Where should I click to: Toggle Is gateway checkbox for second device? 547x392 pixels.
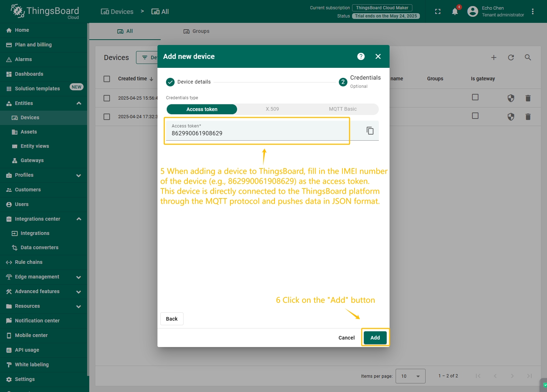475,116
